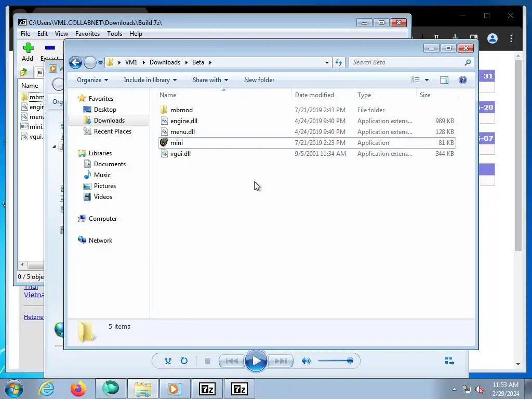Viewport: 532px width, 399px height.
Task: Click Media Player play button
Action: [256, 361]
